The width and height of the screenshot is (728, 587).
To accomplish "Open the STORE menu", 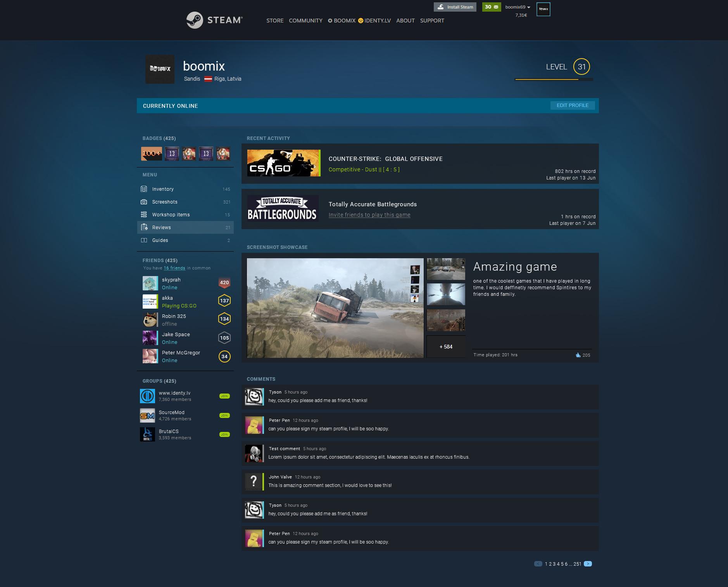I will 275,21.
